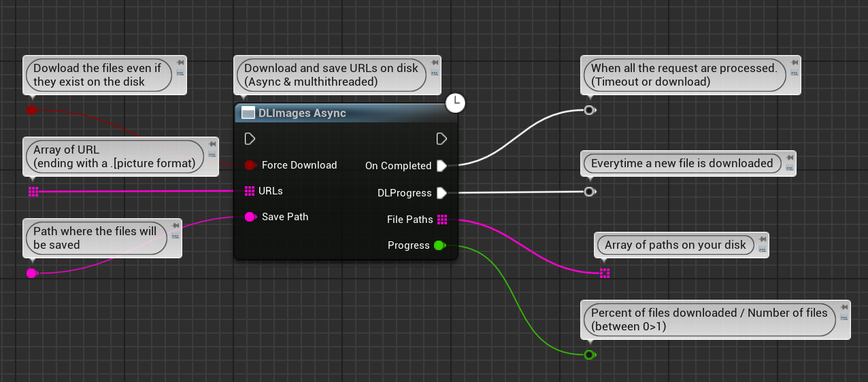Toggle bubble visibility on 'Download and save URLs' comment
Image resolution: width=868 pixels, height=382 pixels.
pyautogui.click(x=433, y=72)
